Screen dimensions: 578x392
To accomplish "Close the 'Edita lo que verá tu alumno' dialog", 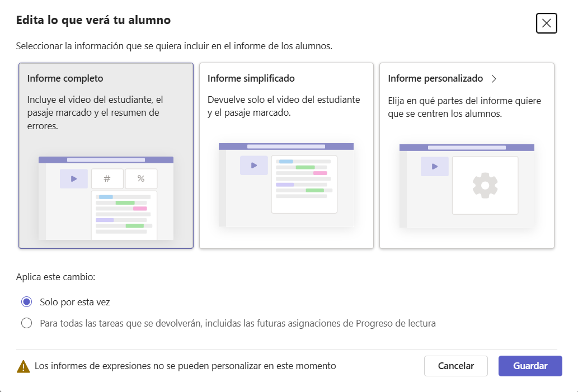I will pos(546,23).
